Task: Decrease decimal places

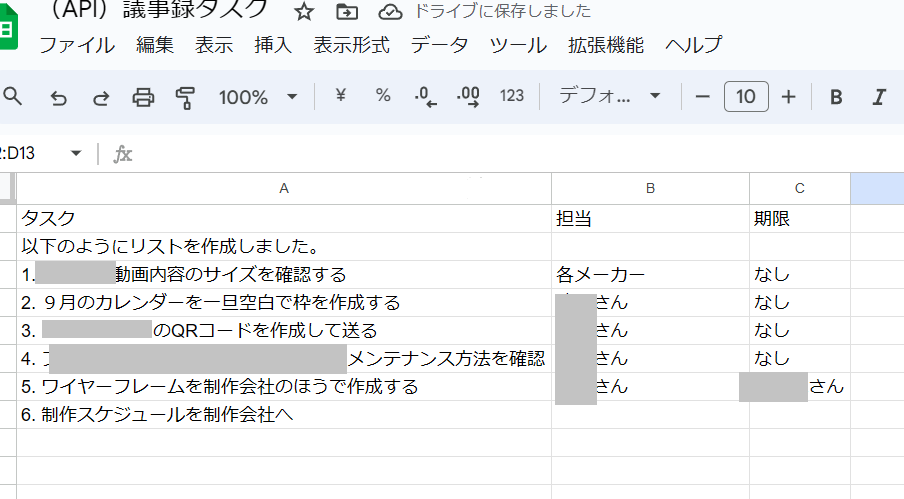Action: point(425,96)
